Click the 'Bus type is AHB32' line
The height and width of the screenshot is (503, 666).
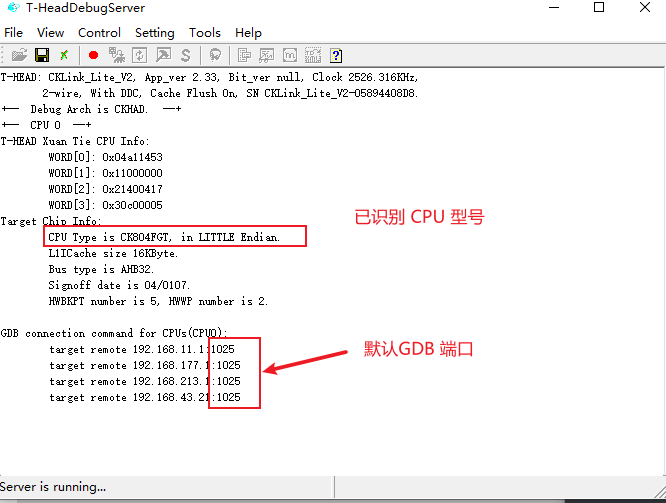[101, 269]
